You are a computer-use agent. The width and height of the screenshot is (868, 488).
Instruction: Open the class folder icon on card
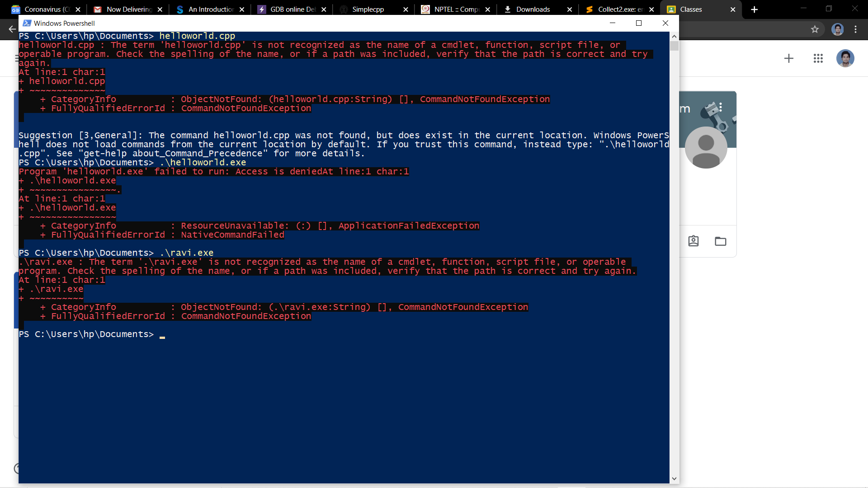point(720,241)
